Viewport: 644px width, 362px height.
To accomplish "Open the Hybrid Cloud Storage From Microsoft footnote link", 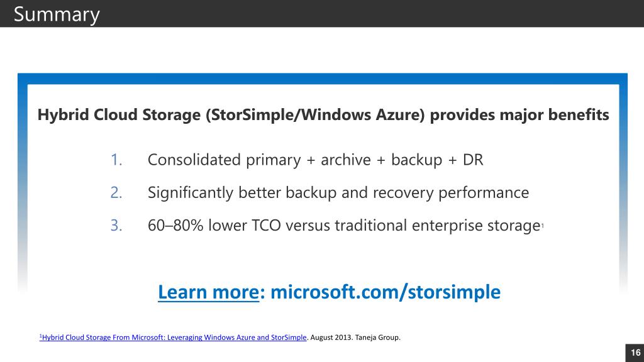I will point(173,337).
